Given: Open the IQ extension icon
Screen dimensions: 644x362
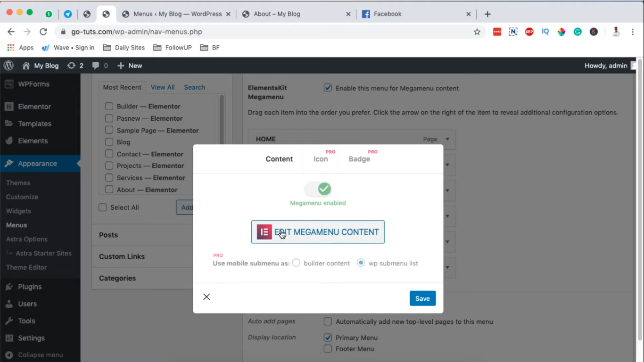Looking at the screenshot, I should coord(545,32).
